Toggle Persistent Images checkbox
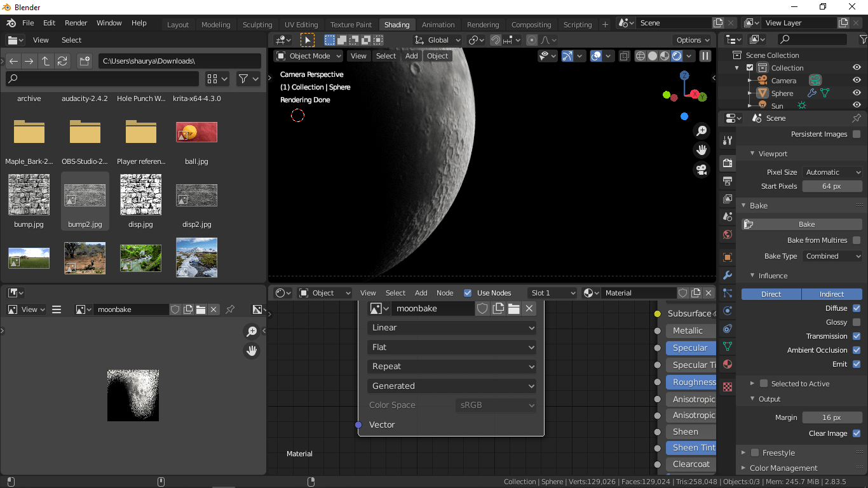The width and height of the screenshot is (868, 488). point(857,134)
